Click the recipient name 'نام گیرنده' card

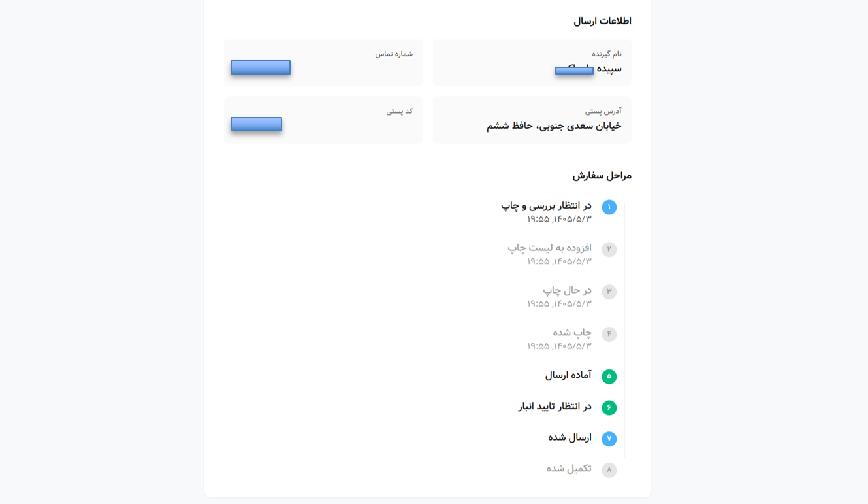click(532, 63)
